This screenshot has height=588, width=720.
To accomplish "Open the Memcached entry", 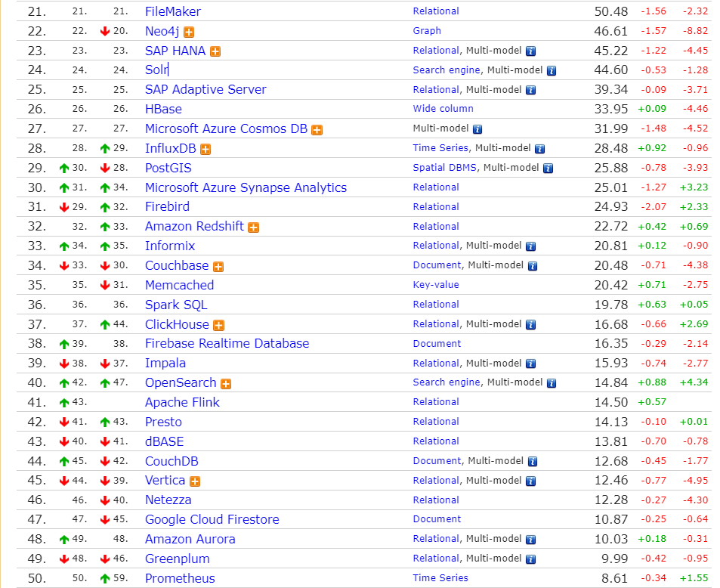I will pos(180,285).
